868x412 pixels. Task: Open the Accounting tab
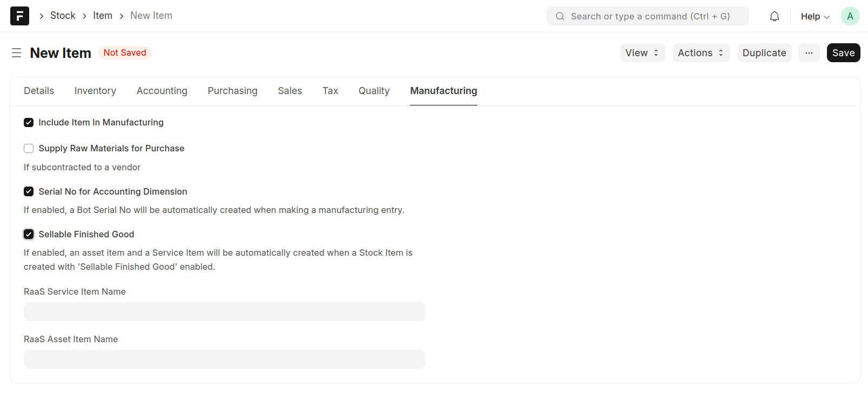click(162, 91)
